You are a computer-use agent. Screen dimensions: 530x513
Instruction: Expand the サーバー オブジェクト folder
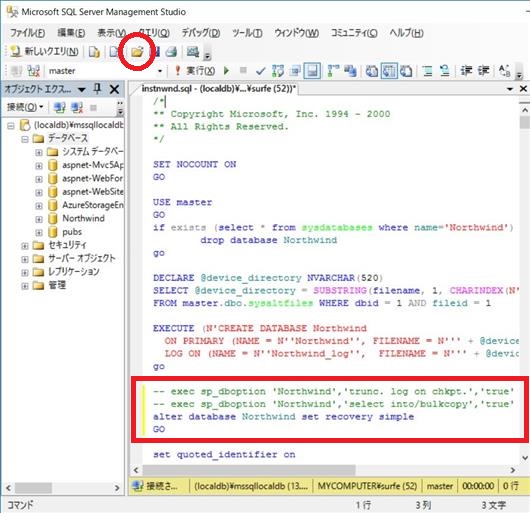point(25,259)
